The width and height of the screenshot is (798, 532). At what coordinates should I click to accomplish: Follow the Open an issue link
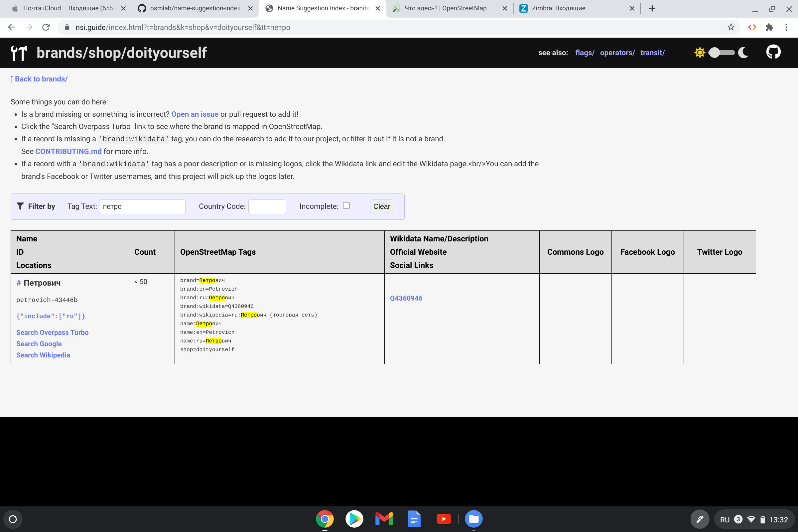(x=195, y=114)
